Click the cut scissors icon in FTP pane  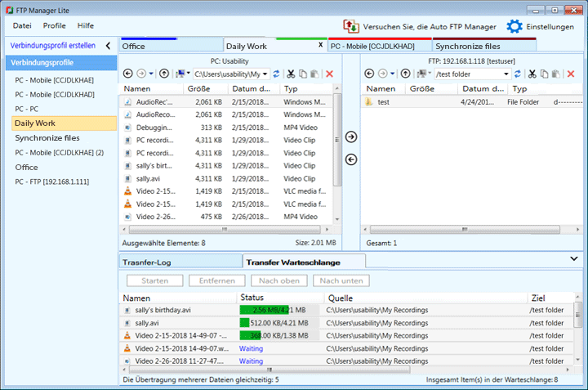(531, 74)
